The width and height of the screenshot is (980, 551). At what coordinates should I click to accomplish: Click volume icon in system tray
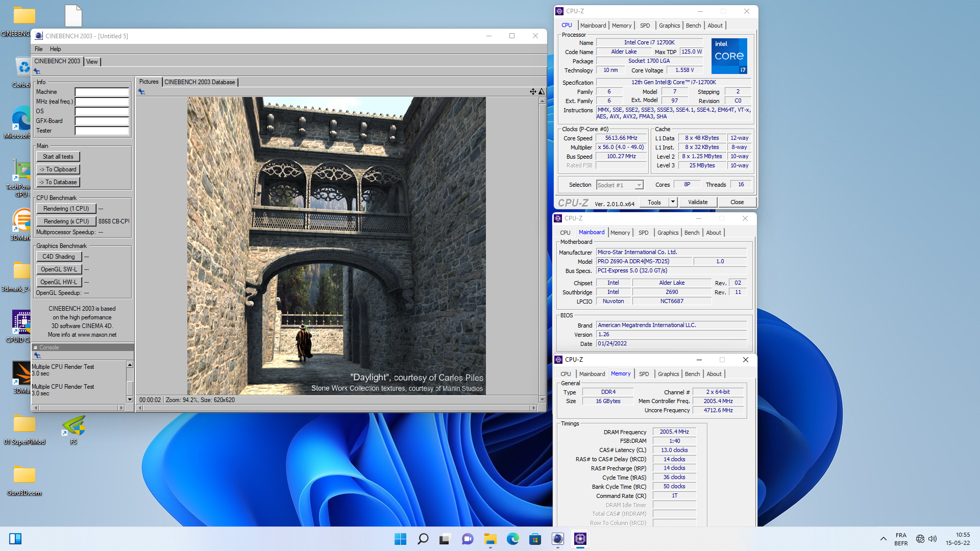point(933,539)
